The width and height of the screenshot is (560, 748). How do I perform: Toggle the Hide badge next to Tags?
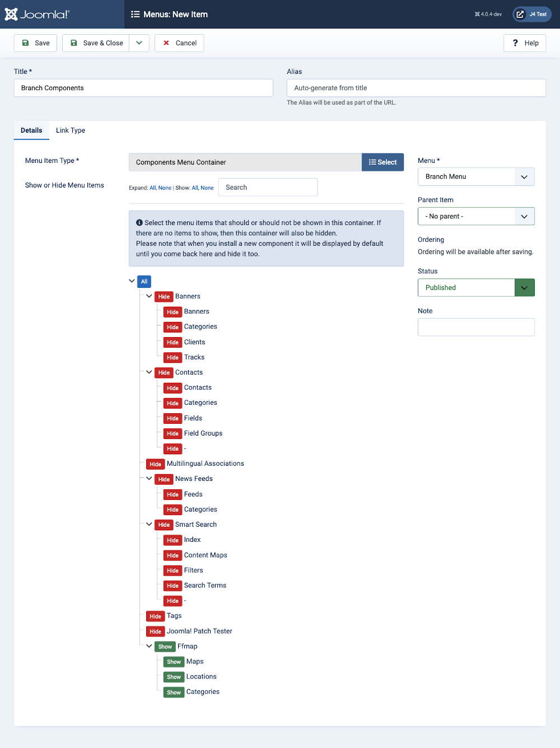pos(155,616)
